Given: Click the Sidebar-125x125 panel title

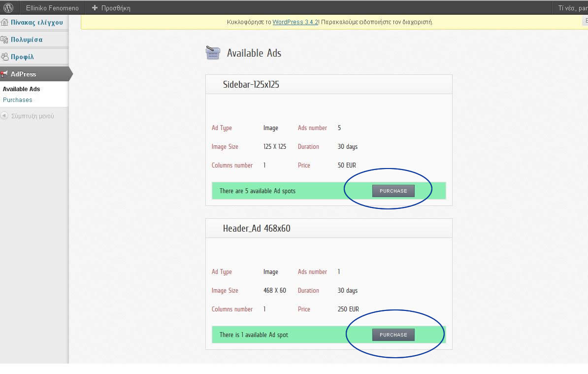Looking at the screenshot, I should pos(251,84).
